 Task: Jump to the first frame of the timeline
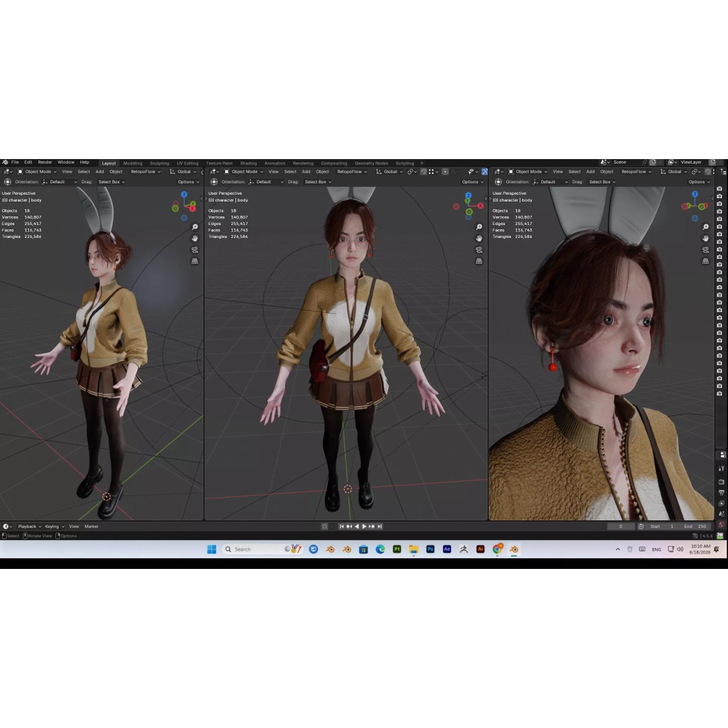click(x=342, y=526)
